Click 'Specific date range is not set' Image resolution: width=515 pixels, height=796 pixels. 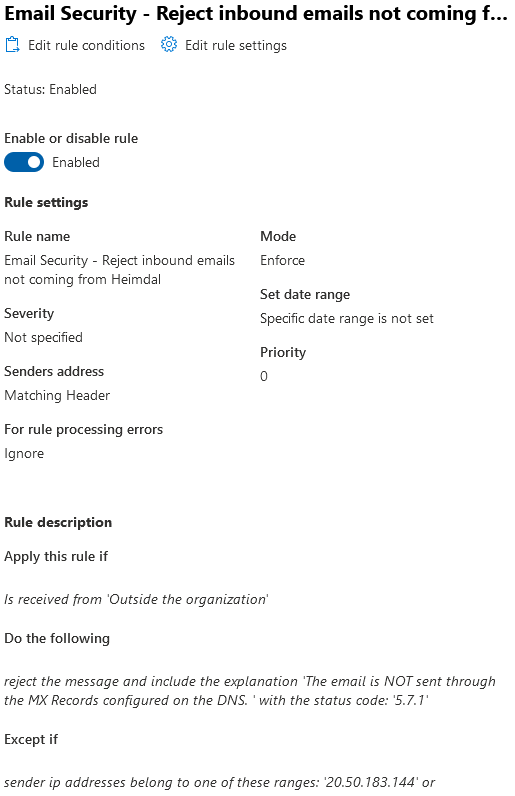347,318
